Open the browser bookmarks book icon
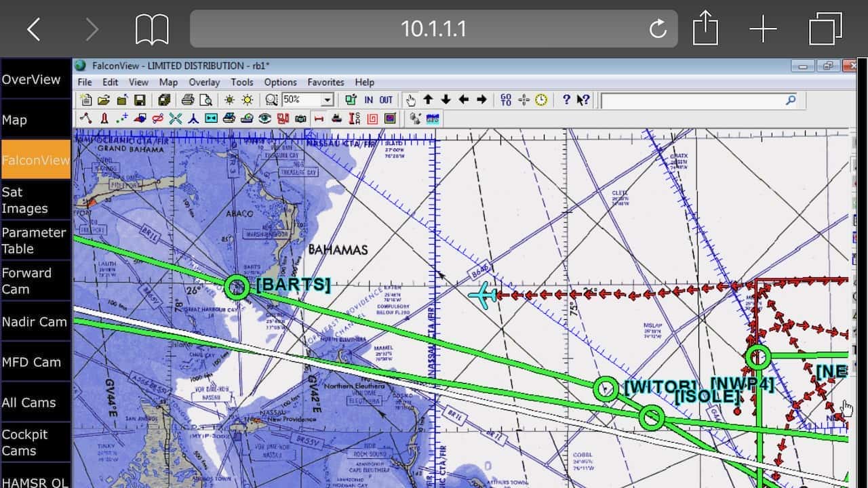868x488 pixels. (152, 30)
